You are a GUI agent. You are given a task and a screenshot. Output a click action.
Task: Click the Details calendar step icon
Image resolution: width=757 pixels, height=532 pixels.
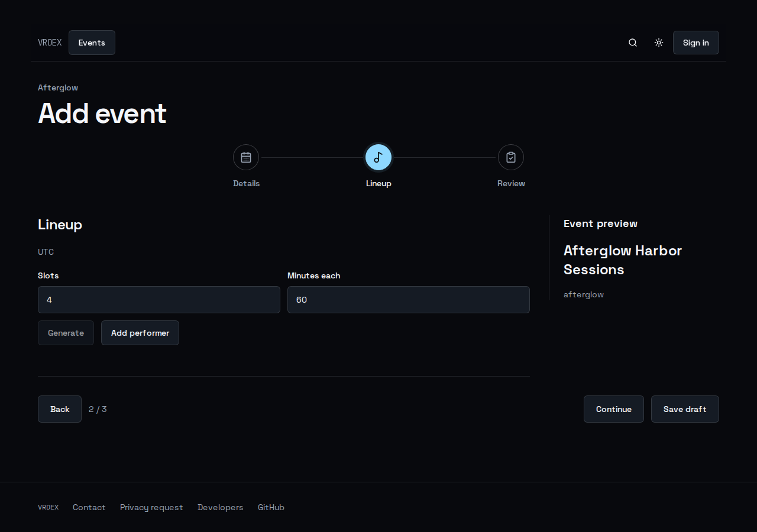click(246, 157)
